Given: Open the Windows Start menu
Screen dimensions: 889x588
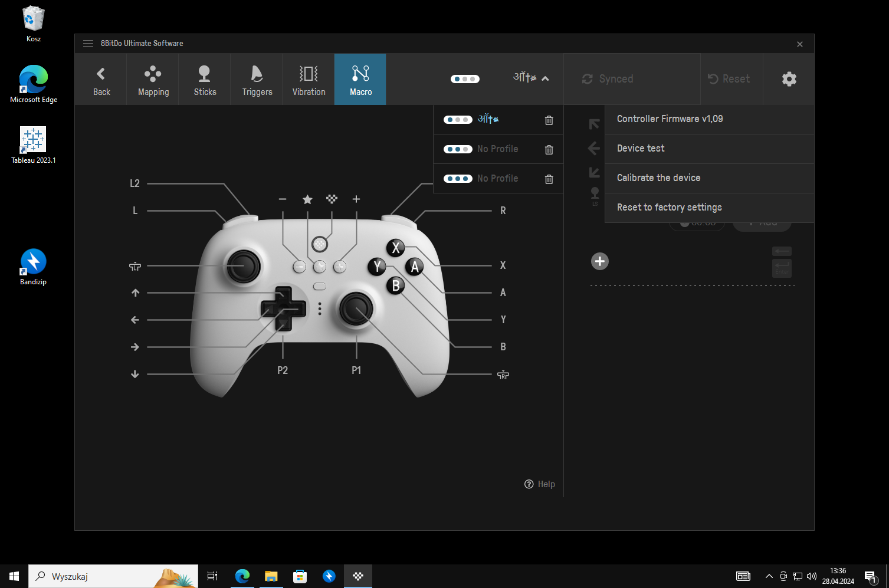Looking at the screenshot, I should [14, 576].
